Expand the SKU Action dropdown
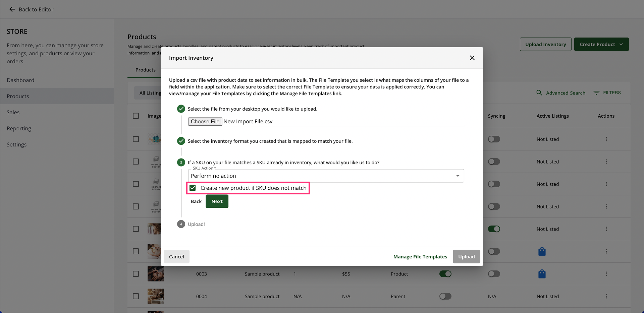644x313 pixels. [326, 176]
